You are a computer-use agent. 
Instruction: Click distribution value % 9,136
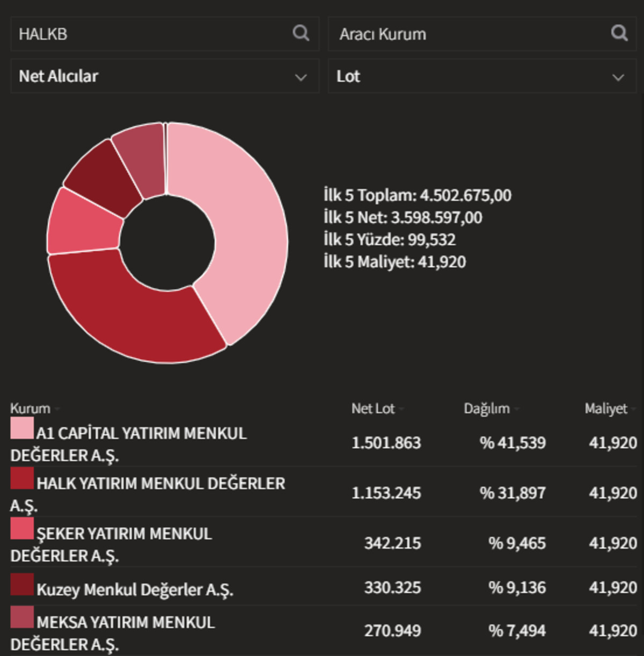(x=517, y=587)
